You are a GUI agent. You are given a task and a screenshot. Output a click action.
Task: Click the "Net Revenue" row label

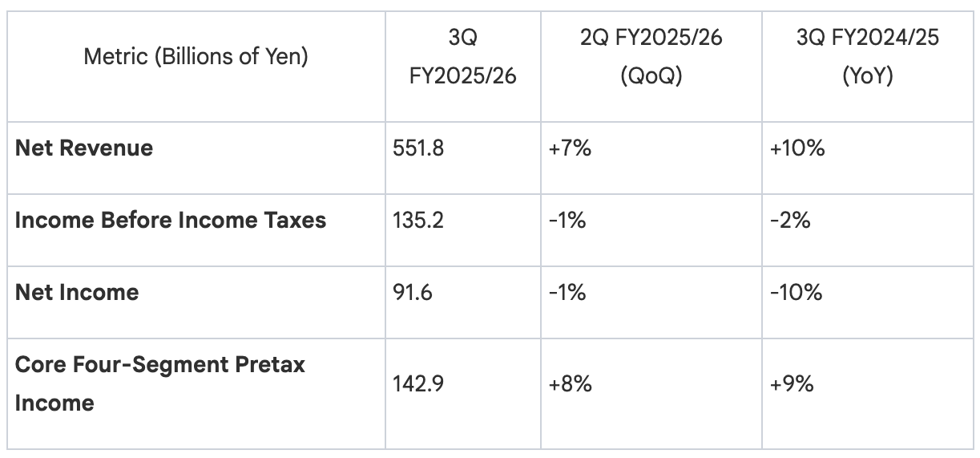tap(84, 148)
